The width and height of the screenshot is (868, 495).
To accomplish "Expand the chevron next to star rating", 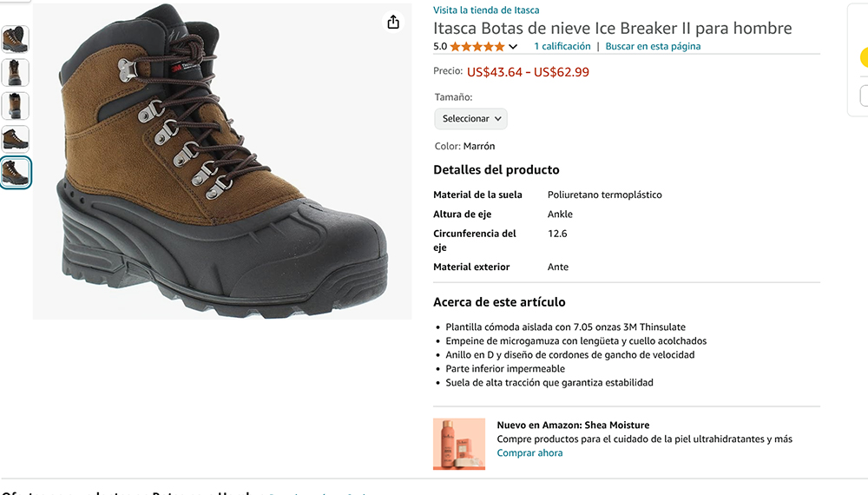I will (x=513, y=47).
